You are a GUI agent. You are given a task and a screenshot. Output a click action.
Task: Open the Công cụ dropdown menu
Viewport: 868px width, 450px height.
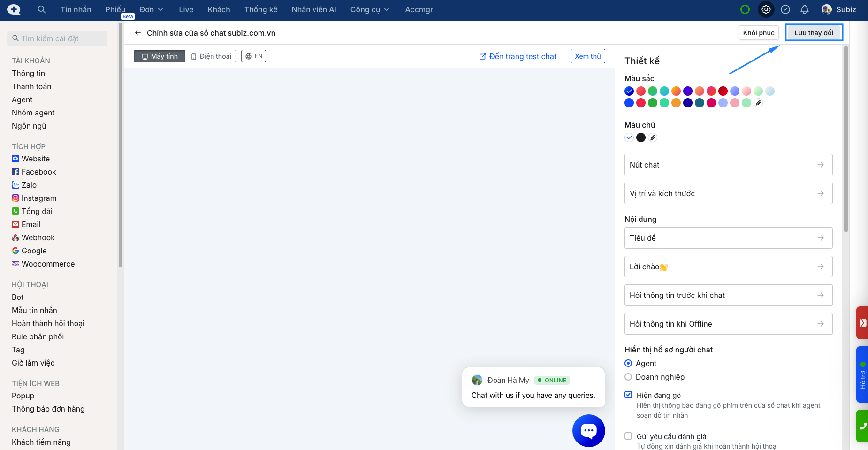point(369,9)
